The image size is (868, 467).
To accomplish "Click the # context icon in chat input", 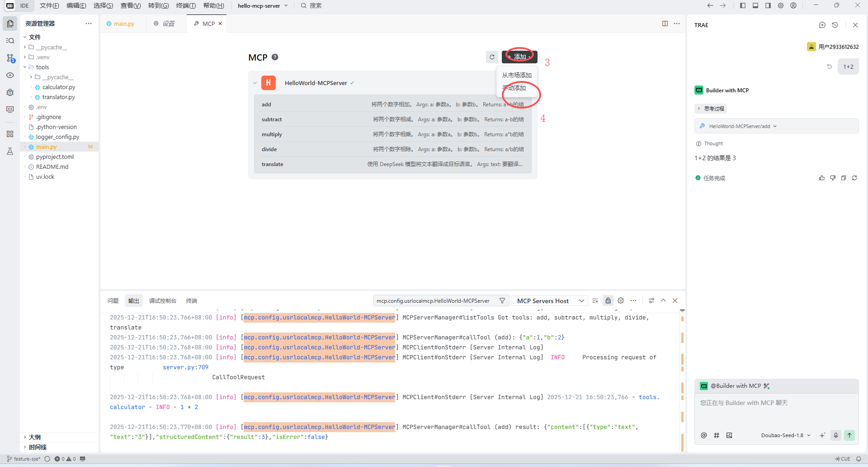I will [716, 435].
